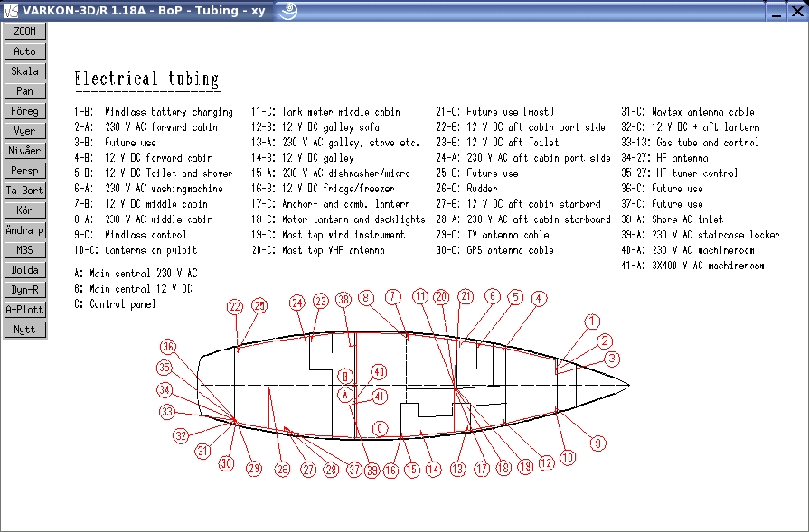Select circled number 4 above the hull
This screenshot has height=532, width=809.
[539, 298]
